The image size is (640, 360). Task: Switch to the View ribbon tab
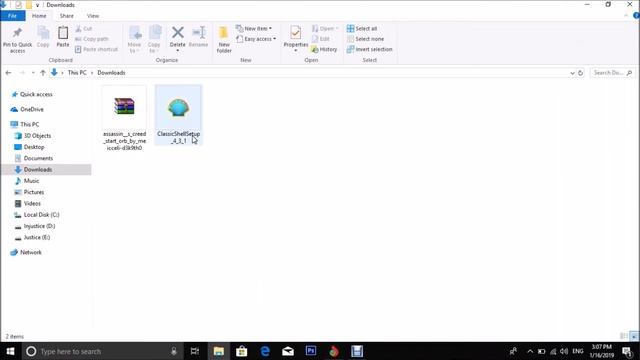[93, 16]
